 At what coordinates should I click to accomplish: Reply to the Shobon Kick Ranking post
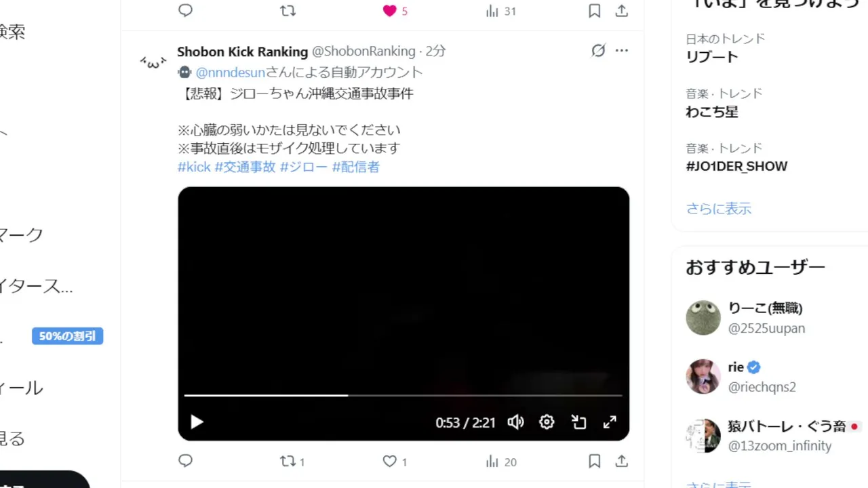click(x=186, y=462)
